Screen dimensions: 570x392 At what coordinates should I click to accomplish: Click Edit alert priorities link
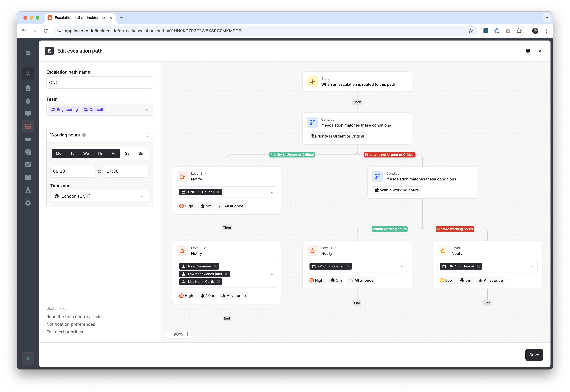point(65,332)
